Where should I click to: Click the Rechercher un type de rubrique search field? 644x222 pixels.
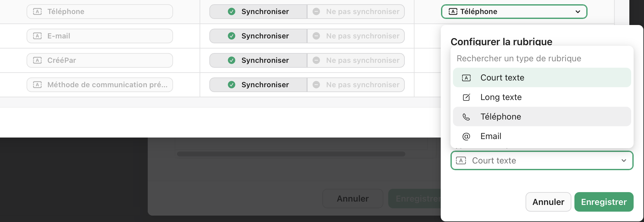pyautogui.click(x=519, y=58)
